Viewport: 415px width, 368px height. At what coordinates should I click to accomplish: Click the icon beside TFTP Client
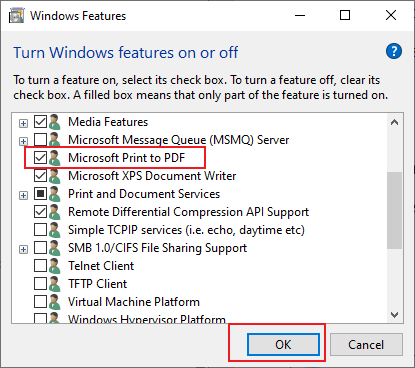(54, 284)
